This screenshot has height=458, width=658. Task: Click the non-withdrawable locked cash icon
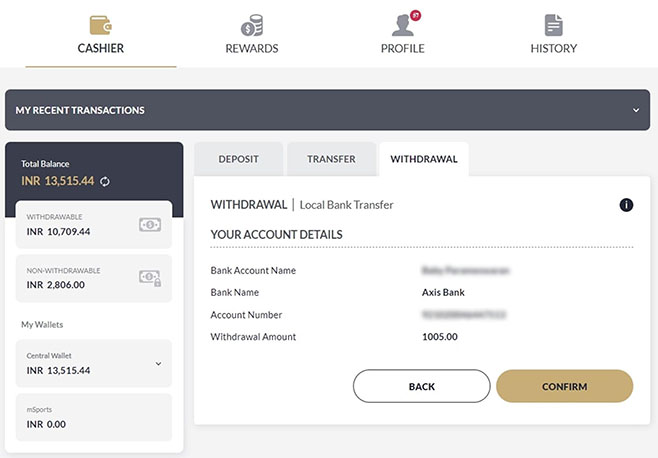coord(149,278)
